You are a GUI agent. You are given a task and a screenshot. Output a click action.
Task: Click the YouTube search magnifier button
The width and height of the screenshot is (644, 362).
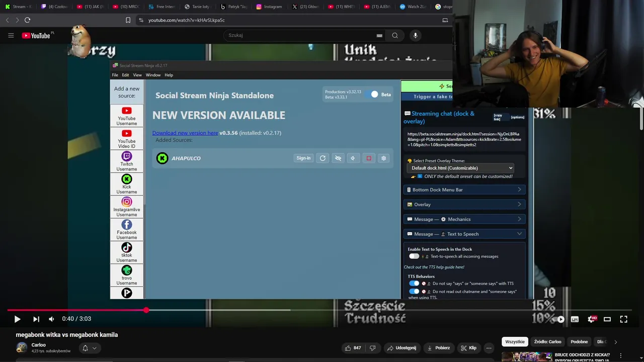(x=395, y=35)
